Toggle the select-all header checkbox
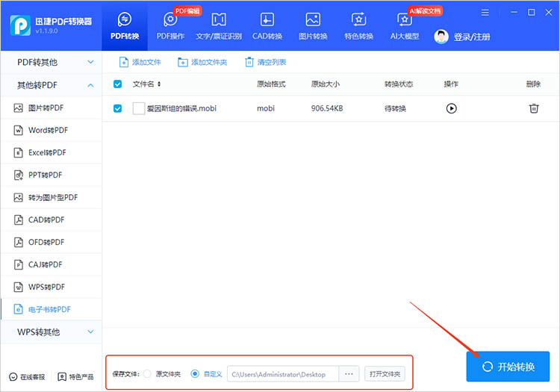 coord(117,84)
